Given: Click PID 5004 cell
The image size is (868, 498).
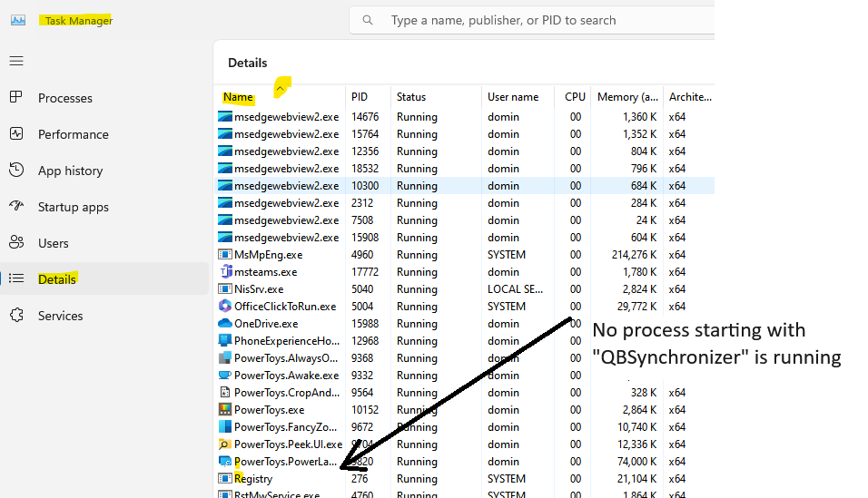Looking at the screenshot, I should 362,306.
